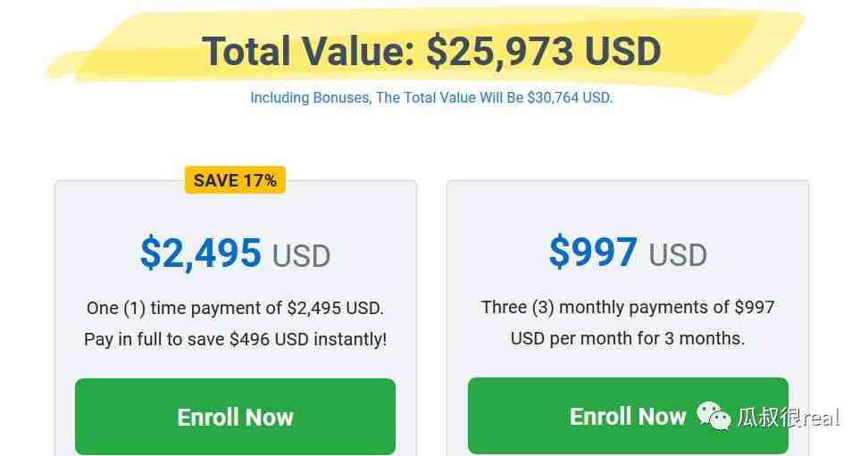The height and width of the screenshot is (456, 868).
Task: Select the Total Value $25,973 USD heading
Action: click(431, 51)
